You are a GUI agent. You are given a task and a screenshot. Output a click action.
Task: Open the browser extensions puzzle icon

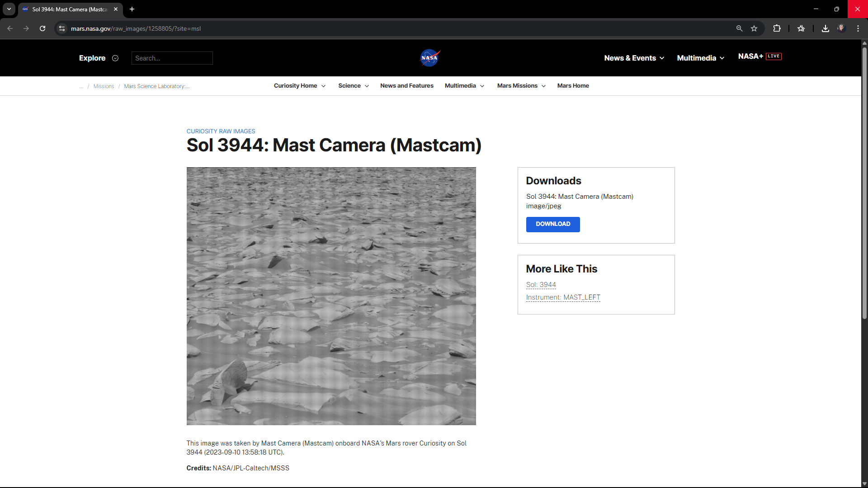tap(777, 28)
